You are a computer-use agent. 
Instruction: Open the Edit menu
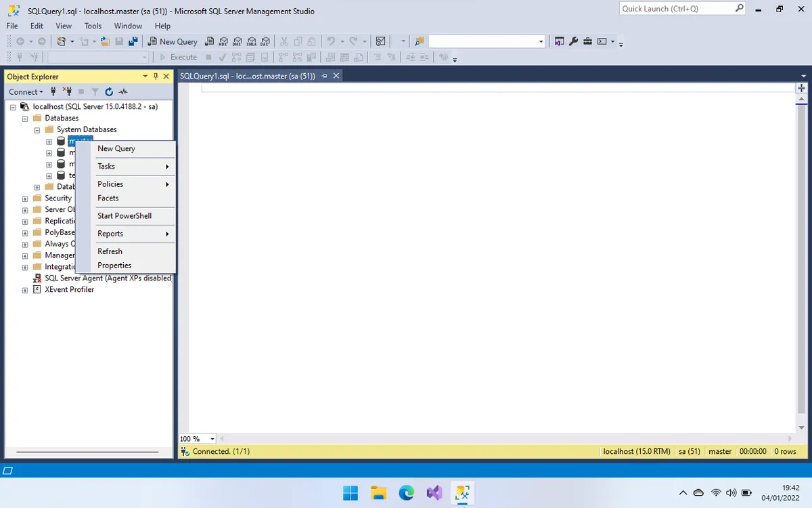click(x=37, y=26)
